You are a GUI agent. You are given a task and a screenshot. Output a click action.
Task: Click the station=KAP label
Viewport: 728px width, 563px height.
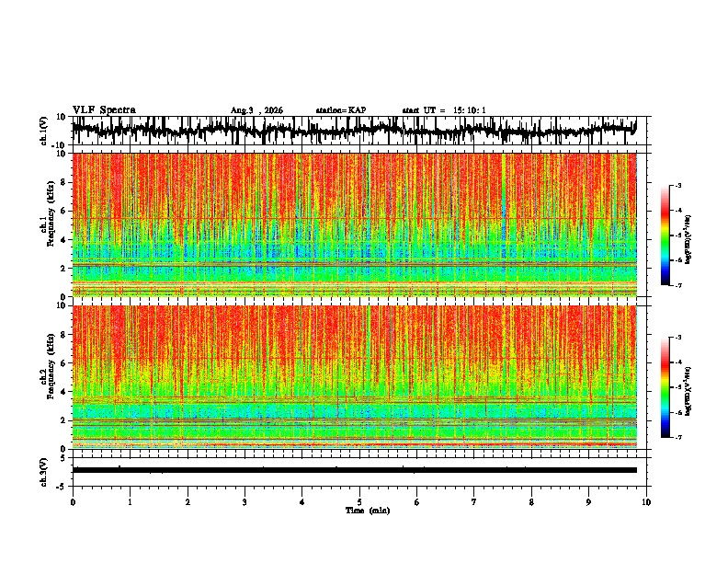pyautogui.click(x=341, y=110)
